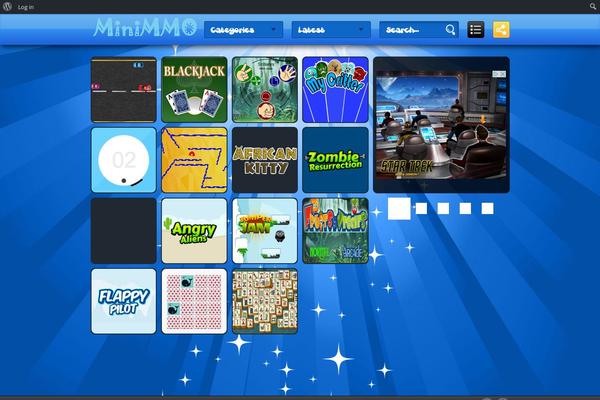
Task: Open the Flappy Pilot game thumbnail
Action: pyautogui.click(x=124, y=301)
